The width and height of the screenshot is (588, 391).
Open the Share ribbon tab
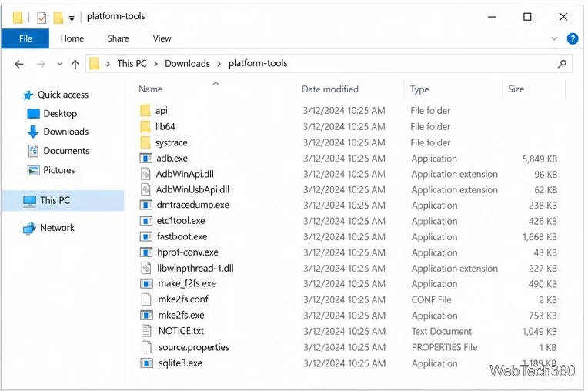pos(118,38)
